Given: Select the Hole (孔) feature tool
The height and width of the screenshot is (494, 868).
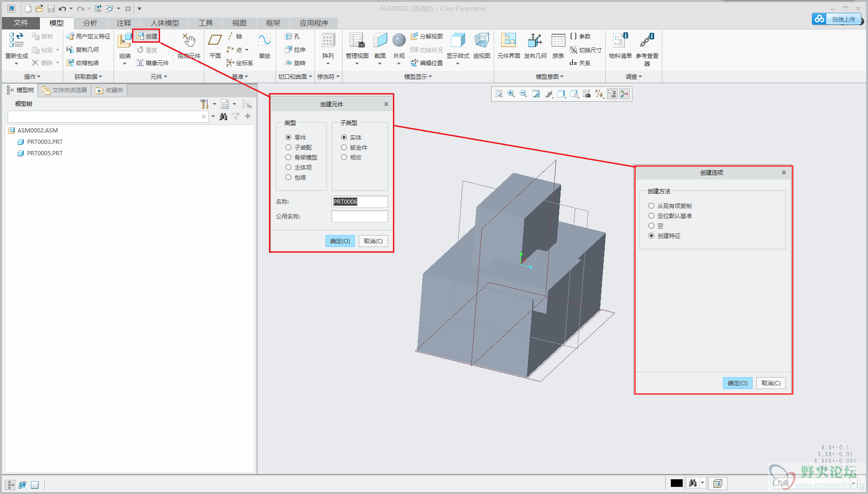Looking at the screenshot, I should pyautogui.click(x=292, y=36).
